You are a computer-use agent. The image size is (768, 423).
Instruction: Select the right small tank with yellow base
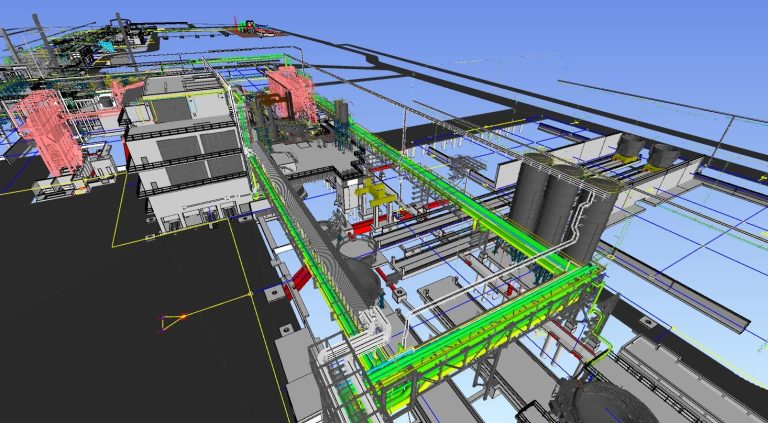point(662,157)
